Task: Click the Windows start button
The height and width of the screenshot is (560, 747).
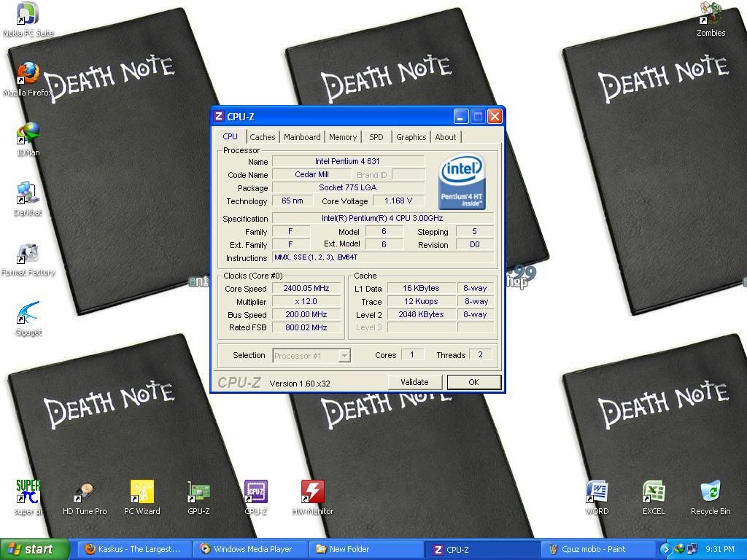Action: tap(34, 549)
